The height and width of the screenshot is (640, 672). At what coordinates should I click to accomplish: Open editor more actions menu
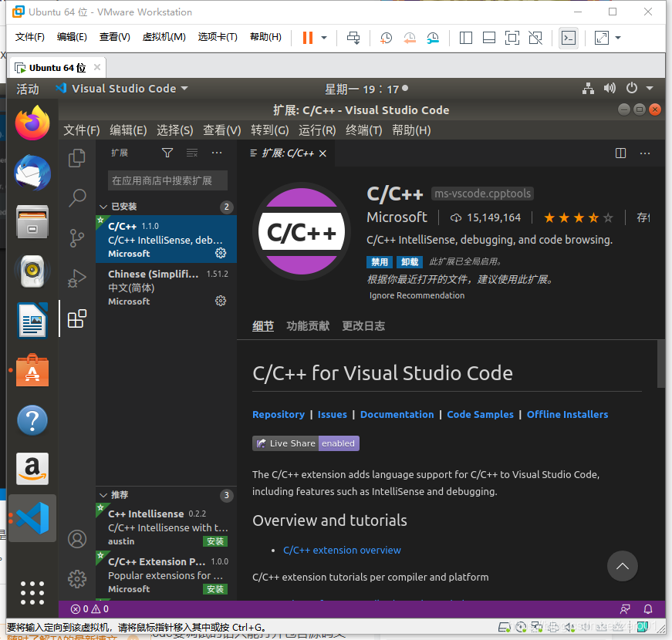click(644, 153)
